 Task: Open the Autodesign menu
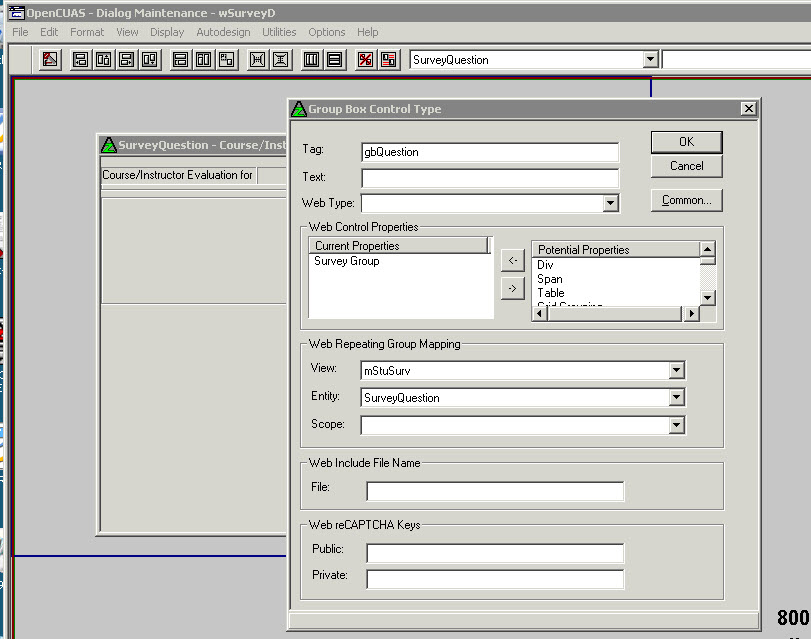(223, 33)
